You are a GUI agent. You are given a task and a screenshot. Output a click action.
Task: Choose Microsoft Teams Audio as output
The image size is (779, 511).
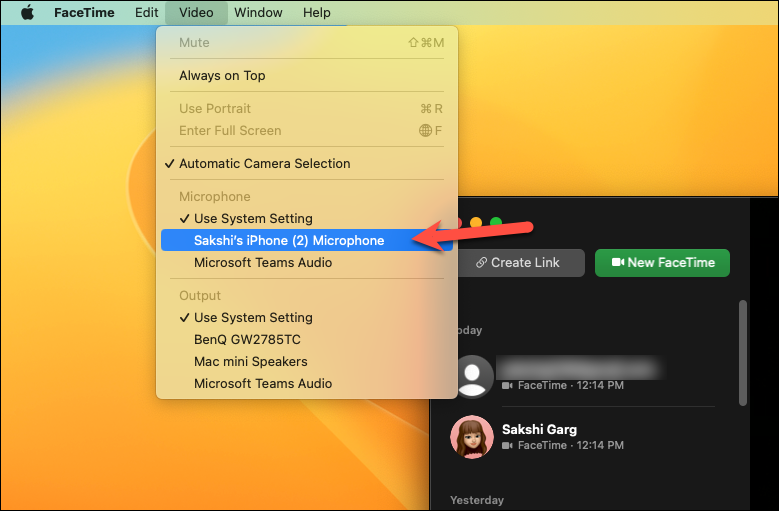(x=307, y=383)
